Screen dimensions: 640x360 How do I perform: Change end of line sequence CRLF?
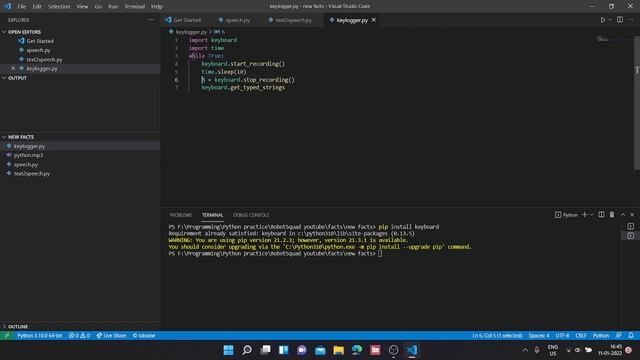pyautogui.click(x=581, y=336)
